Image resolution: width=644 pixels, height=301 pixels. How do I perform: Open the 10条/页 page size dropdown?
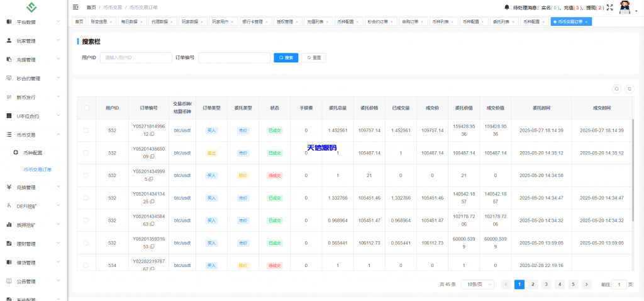tap(477, 284)
